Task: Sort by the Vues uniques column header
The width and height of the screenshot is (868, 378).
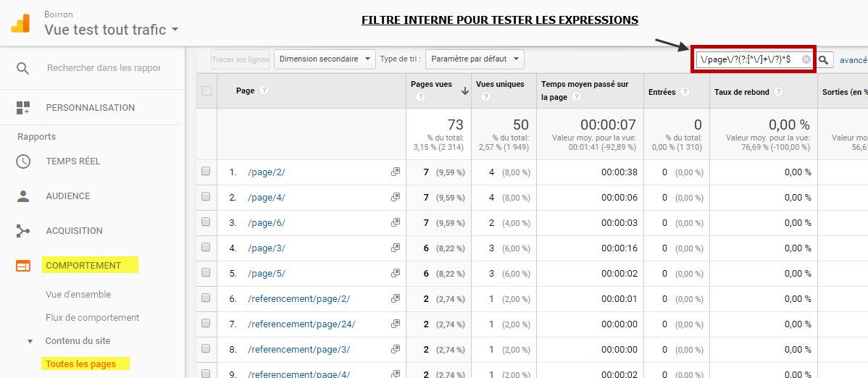Action: click(x=498, y=85)
